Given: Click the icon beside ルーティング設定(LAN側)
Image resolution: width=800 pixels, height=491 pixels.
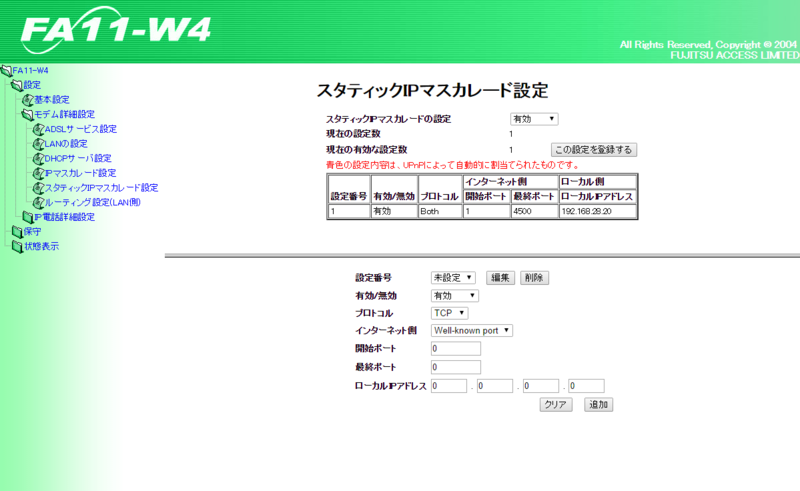Looking at the screenshot, I should click(39, 203).
